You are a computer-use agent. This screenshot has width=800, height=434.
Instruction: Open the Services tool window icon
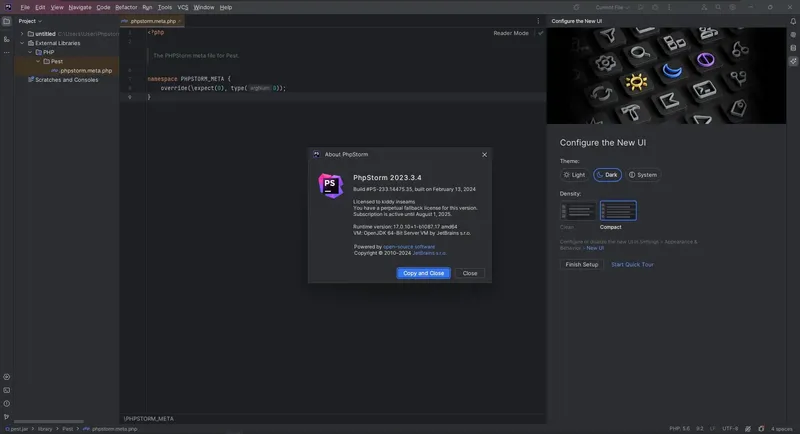tap(7, 377)
